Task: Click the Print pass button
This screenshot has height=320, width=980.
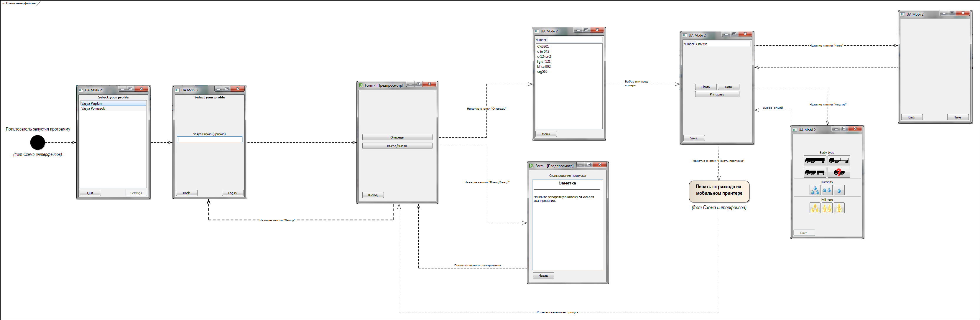Action: click(717, 94)
